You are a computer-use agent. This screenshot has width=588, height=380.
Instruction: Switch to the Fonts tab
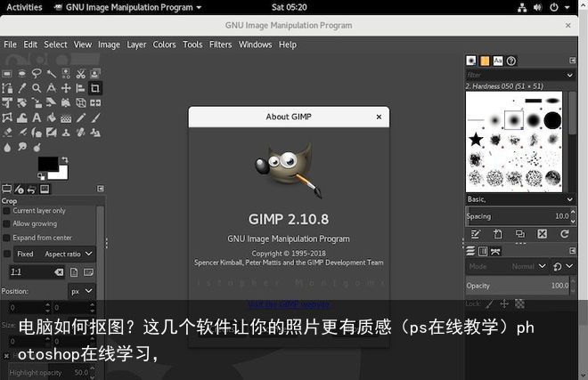[498, 61]
